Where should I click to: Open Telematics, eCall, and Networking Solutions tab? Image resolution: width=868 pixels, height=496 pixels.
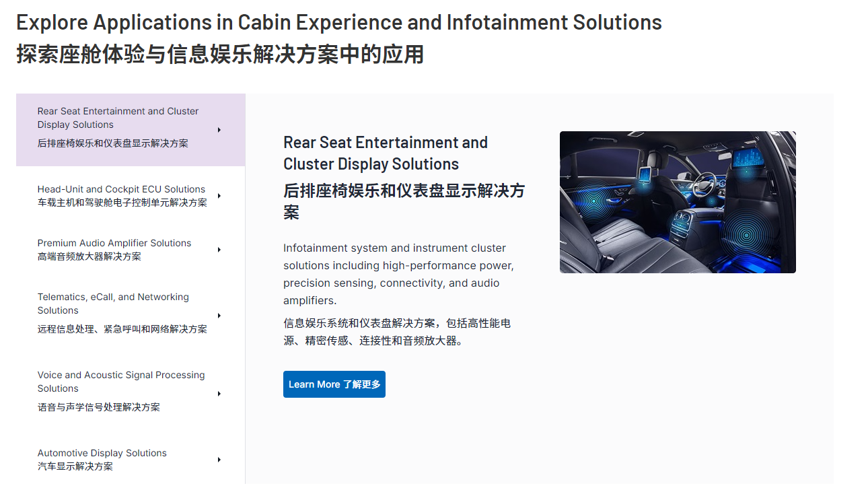click(131, 316)
